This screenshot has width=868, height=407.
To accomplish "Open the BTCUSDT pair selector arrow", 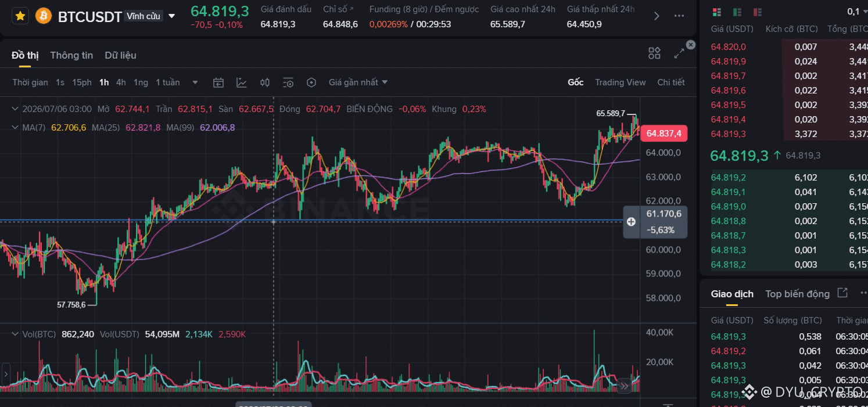I will tap(171, 16).
